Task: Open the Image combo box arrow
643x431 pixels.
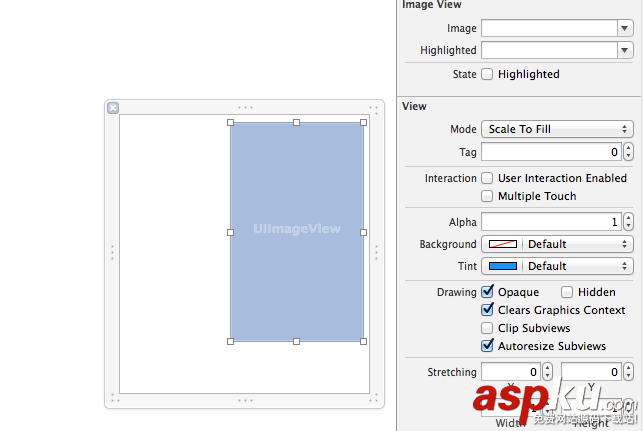Action: (x=625, y=28)
